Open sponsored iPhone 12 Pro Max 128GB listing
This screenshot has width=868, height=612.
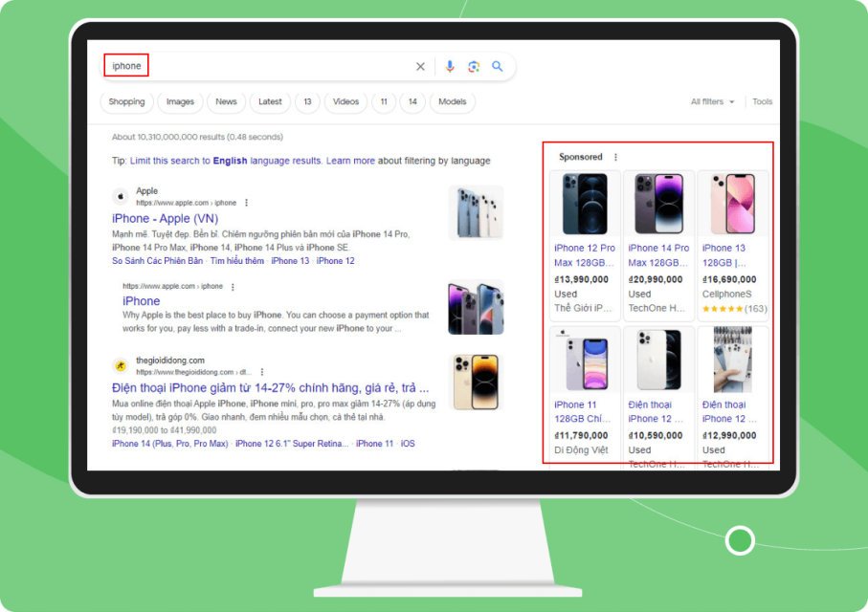coord(585,255)
